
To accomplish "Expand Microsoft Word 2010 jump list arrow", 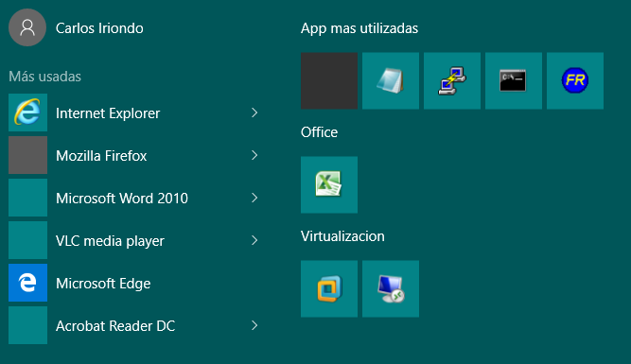I will pos(254,198).
